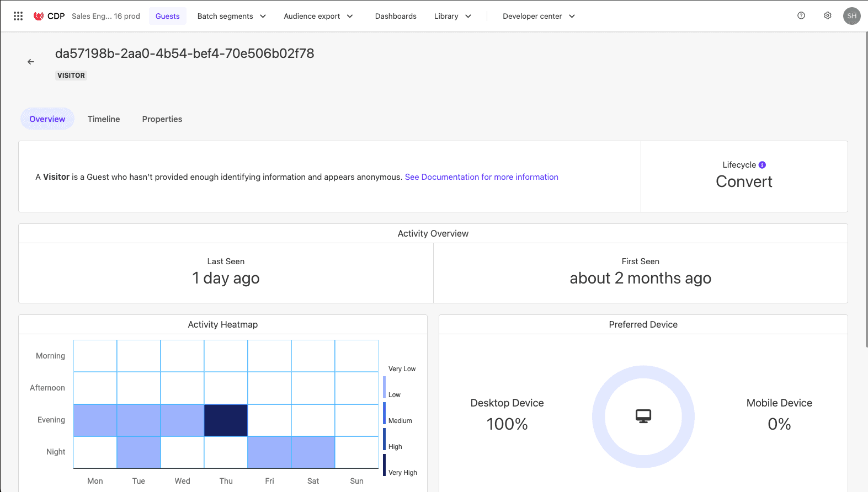The height and width of the screenshot is (492, 868).
Task: Click the dark Thursday Evening heatmap cell
Action: [226, 420]
